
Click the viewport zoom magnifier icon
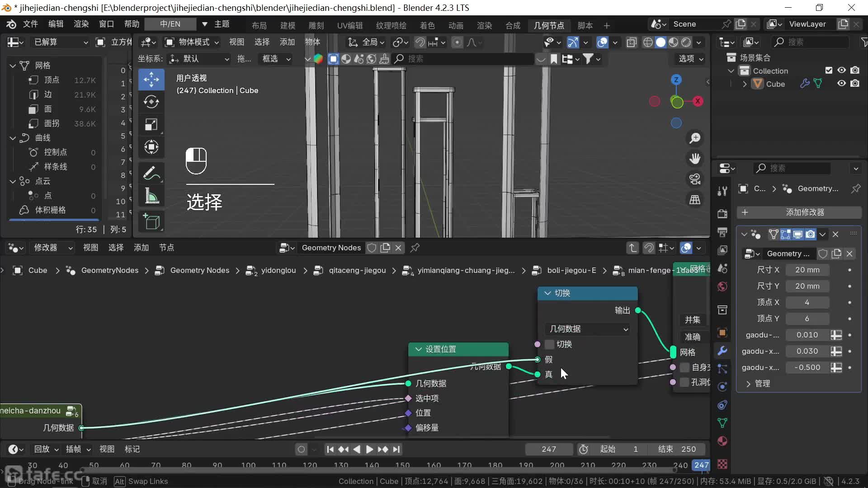695,138
